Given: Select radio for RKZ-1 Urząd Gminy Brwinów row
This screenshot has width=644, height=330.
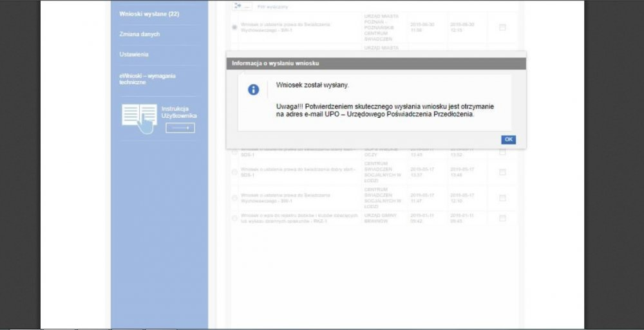Looking at the screenshot, I should (x=234, y=219).
